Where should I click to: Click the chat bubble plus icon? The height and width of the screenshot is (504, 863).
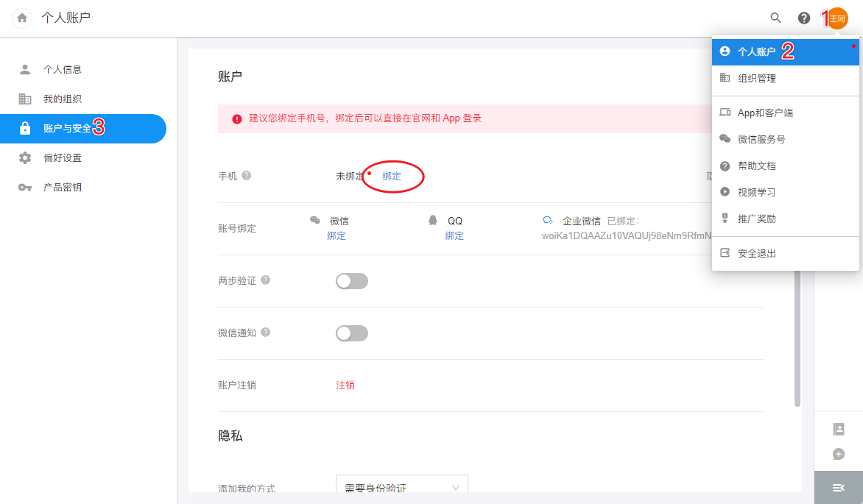(838, 454)
